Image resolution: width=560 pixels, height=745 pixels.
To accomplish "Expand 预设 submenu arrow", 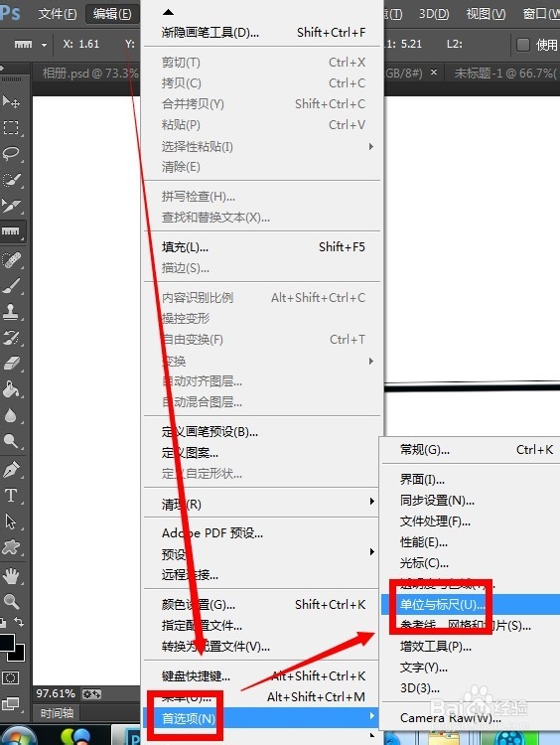I will point(372,551).
